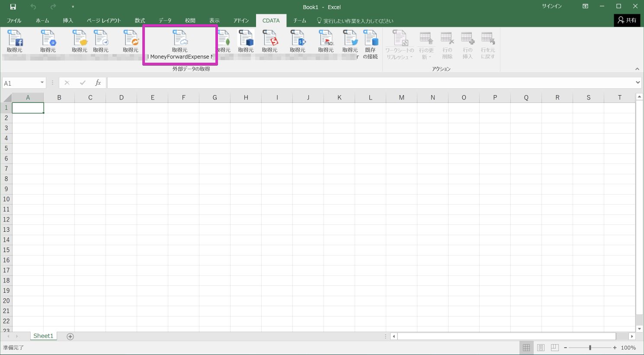The height and width of the screenshot is (355, 644).
Task: Open the row update (行の更新) dropdown
Action: tap(426, 45)
